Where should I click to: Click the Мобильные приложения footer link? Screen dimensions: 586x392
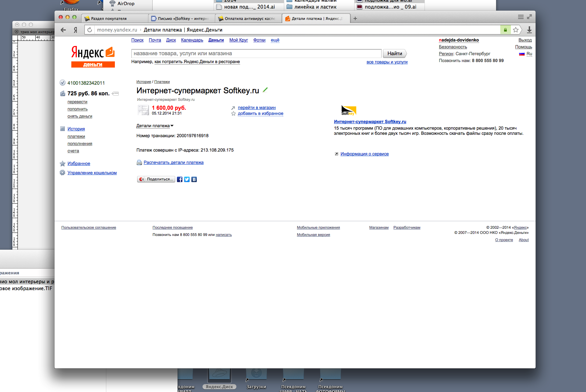[x=319, y=228]
